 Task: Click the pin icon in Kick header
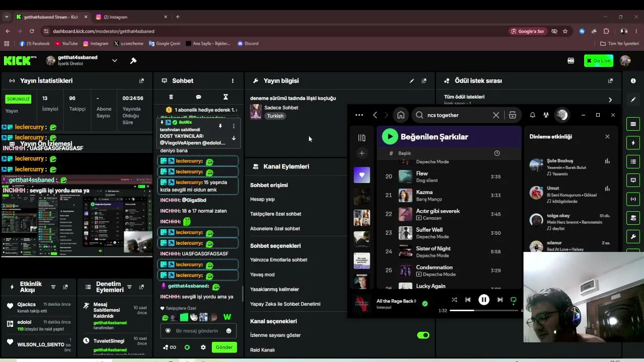coord(133,61)
